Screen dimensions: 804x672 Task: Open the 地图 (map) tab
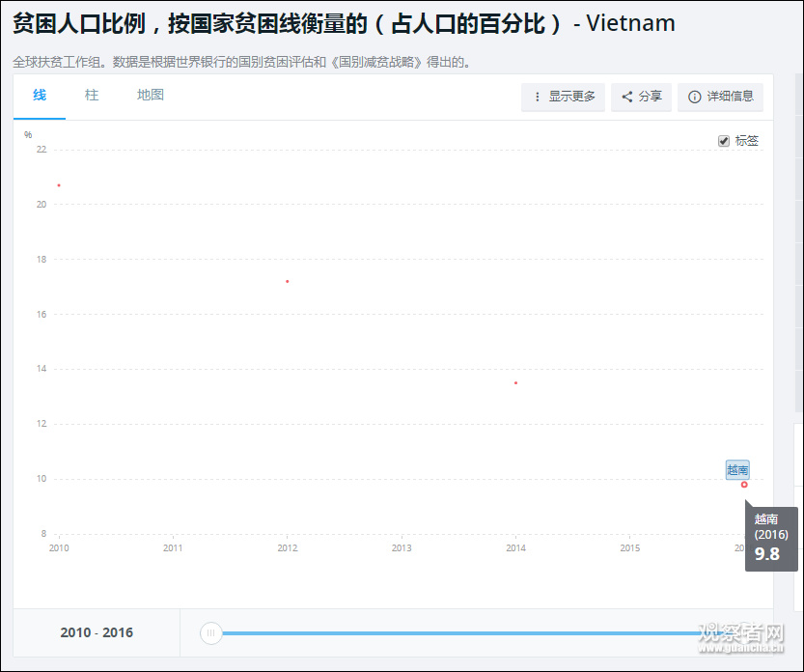(151, 96)
